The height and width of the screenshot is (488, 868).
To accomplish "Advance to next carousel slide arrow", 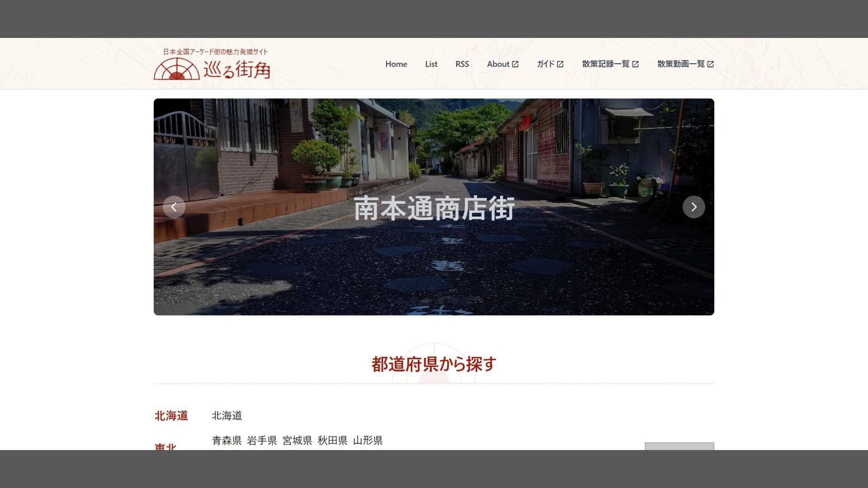I will [693, 207].
